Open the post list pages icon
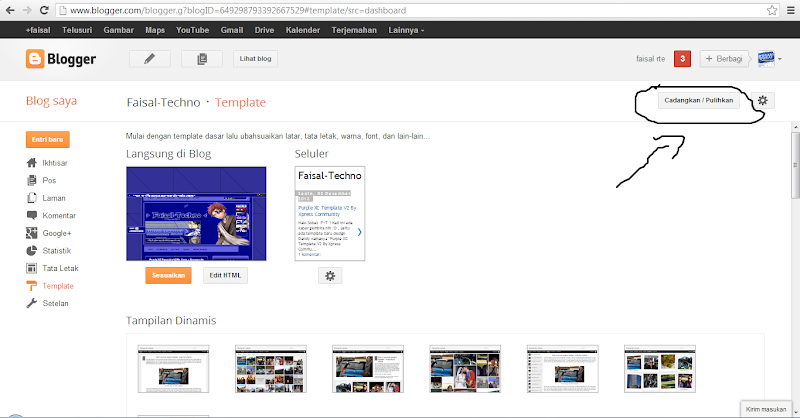The height and width of the screenshot is (418, 800). point(202,59)
